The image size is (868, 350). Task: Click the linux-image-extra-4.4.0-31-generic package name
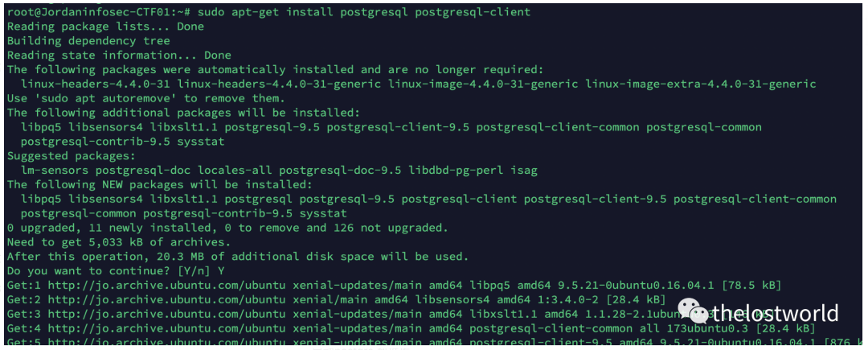[x=701, y=84]
